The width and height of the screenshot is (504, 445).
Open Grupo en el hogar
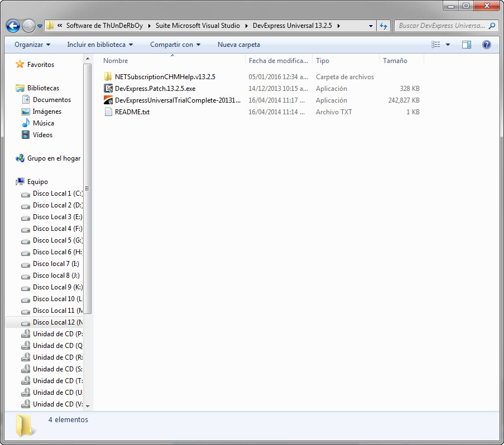point(54,158)
